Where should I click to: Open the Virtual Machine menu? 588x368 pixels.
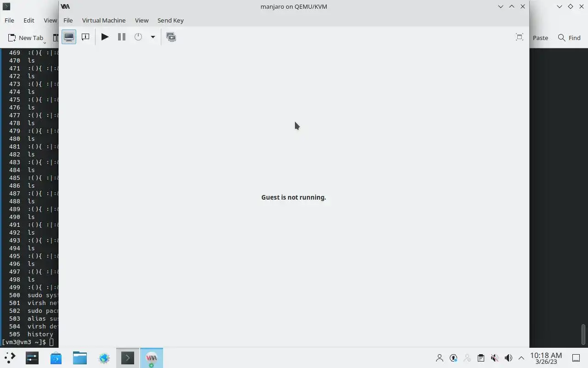click(x=104, y=20)
